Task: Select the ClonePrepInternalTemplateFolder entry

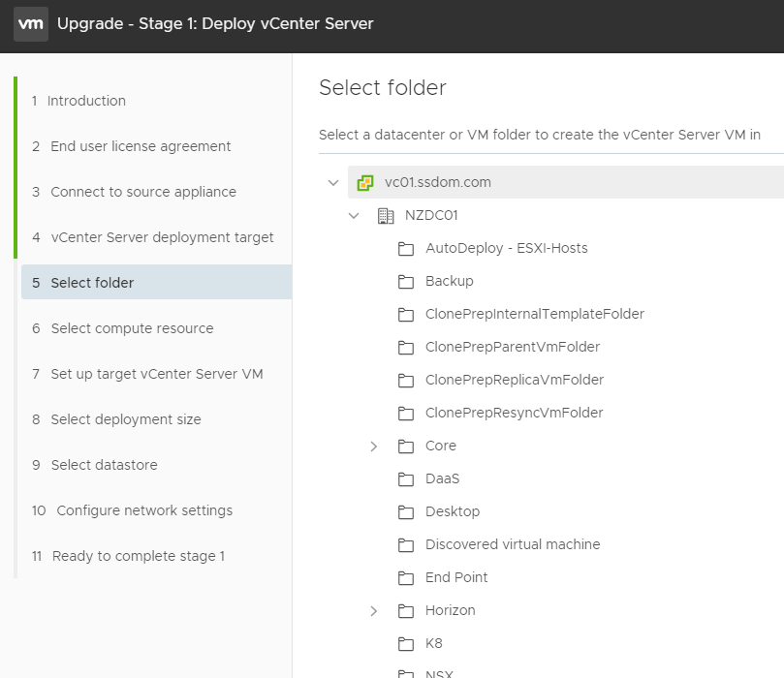Action: pos(535,314)
